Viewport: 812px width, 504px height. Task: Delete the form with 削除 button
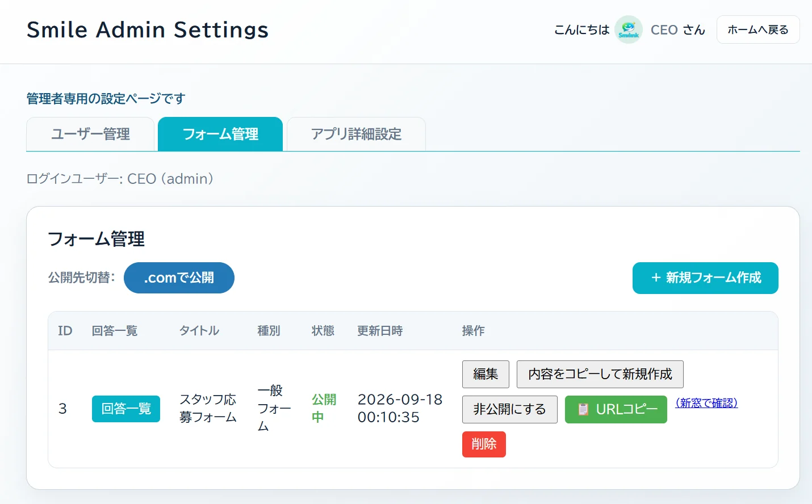pyautogui.click(x=484, y=444)
